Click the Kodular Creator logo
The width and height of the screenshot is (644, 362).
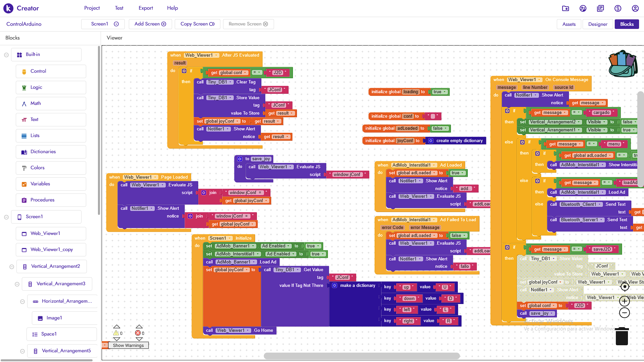[21, 8]
